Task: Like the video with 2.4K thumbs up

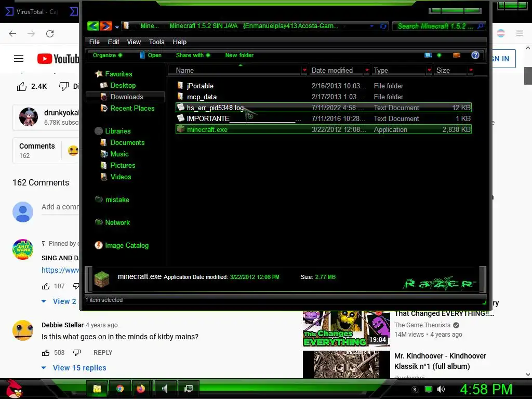Action: (22, 87)
